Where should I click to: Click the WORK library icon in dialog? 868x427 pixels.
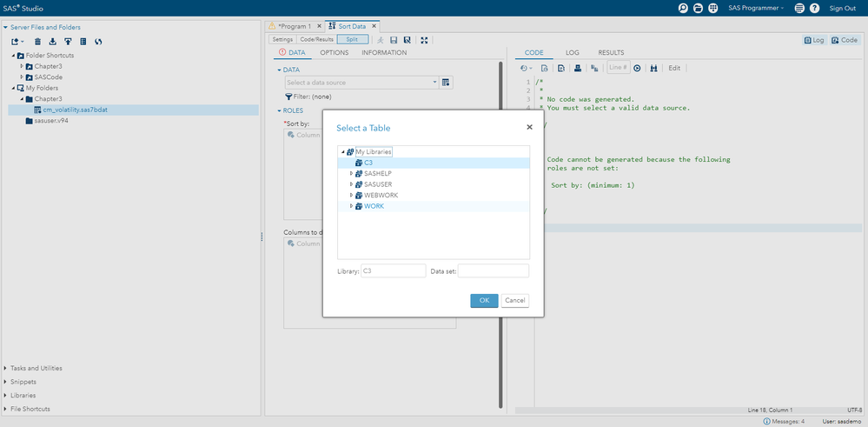click(358, 206)
